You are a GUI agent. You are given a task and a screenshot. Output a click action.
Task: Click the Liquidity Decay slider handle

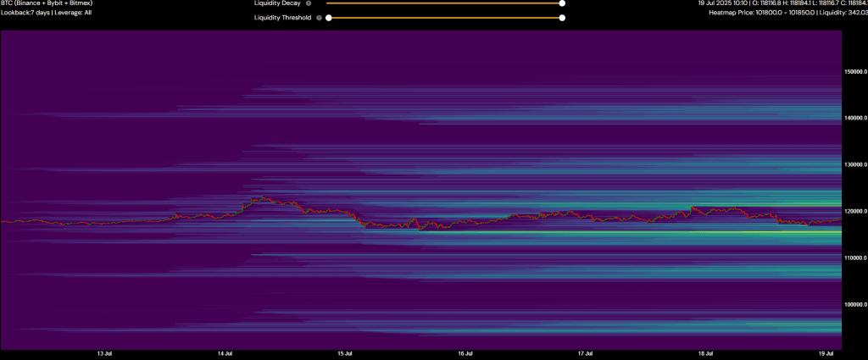[x=562, y=3]
